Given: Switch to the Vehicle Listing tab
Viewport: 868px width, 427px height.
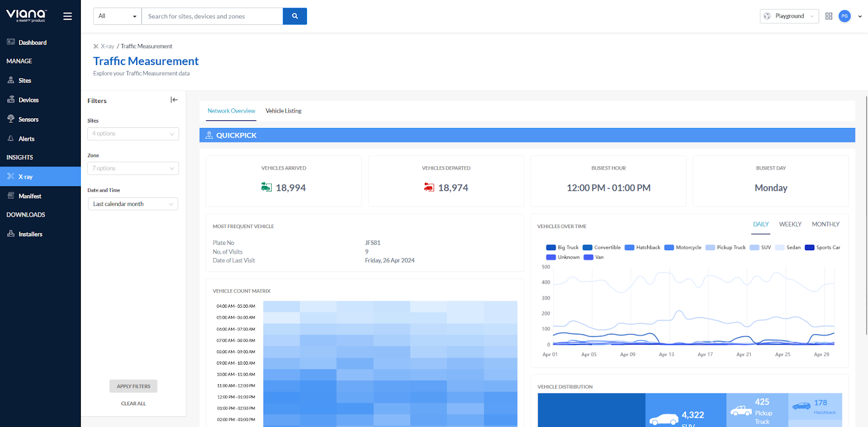Looking at the screenshot, I should coord(283,111).
